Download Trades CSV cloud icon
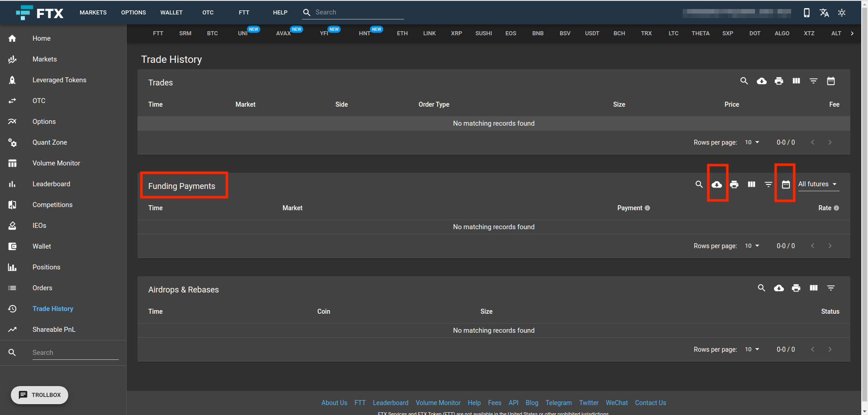The image size is (868, 415). (762, 81)
